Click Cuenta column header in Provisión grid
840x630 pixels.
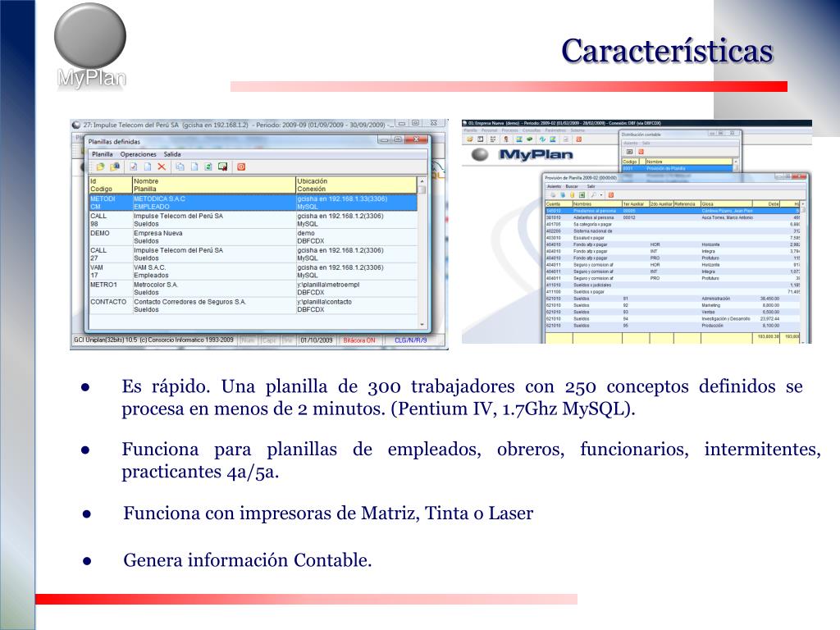point(559,204)
